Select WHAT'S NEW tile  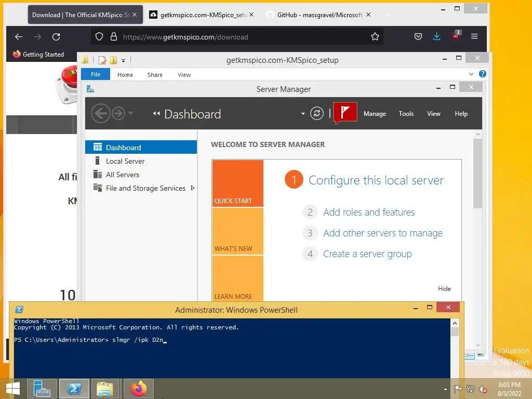[x=237, y=231]
